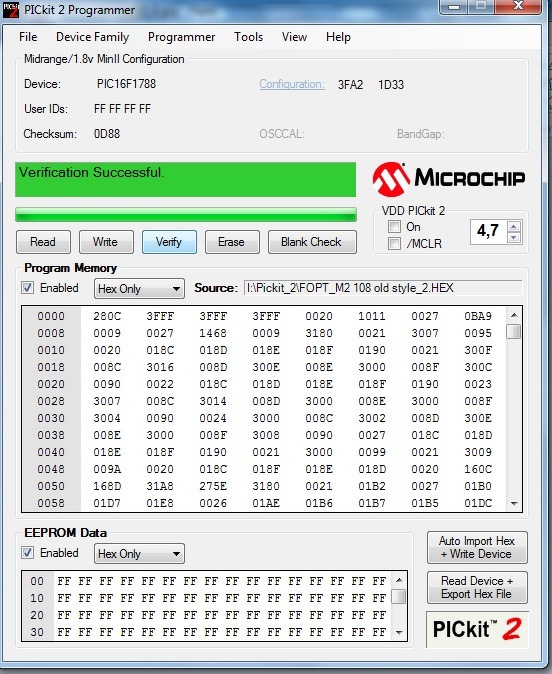
Task: Select program memory cell 009A
Action: coord(107,469)
